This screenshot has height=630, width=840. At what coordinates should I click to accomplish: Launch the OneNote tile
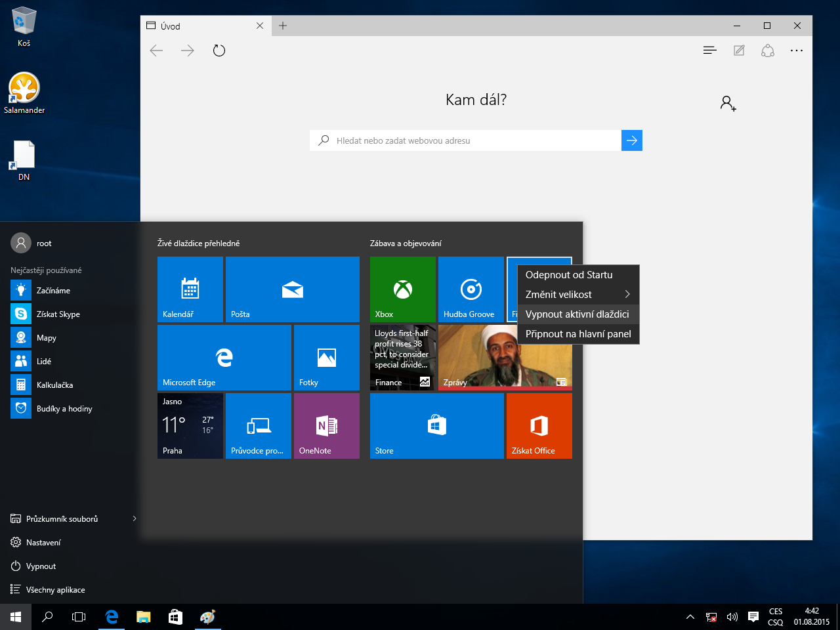pyautogui.click(x=327, y=426)
